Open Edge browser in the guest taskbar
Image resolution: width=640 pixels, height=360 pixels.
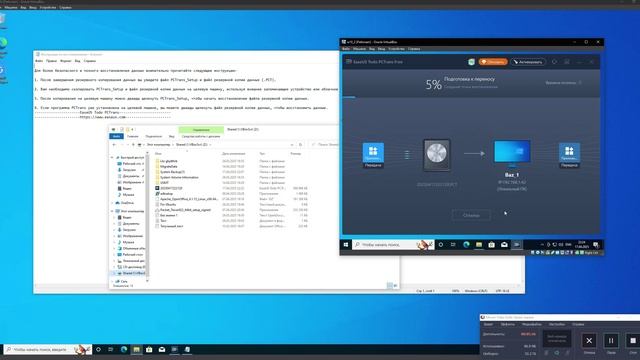click(466, 244)
